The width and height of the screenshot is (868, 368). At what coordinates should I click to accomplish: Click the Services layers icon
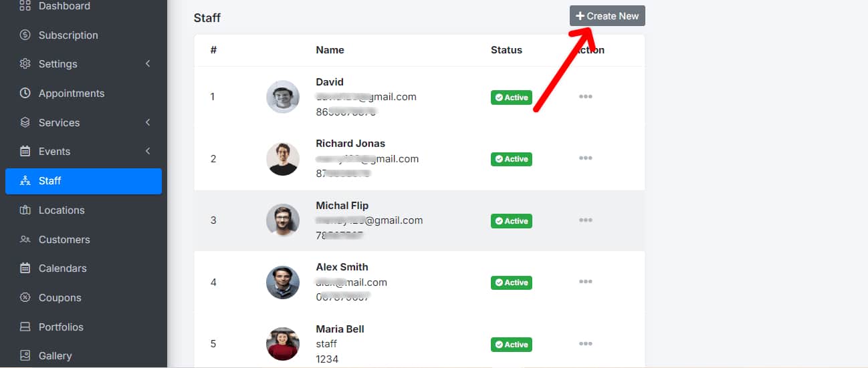25,123
